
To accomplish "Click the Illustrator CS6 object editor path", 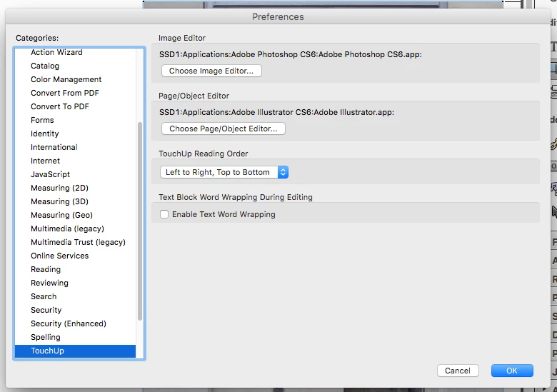I will point(276,112).
